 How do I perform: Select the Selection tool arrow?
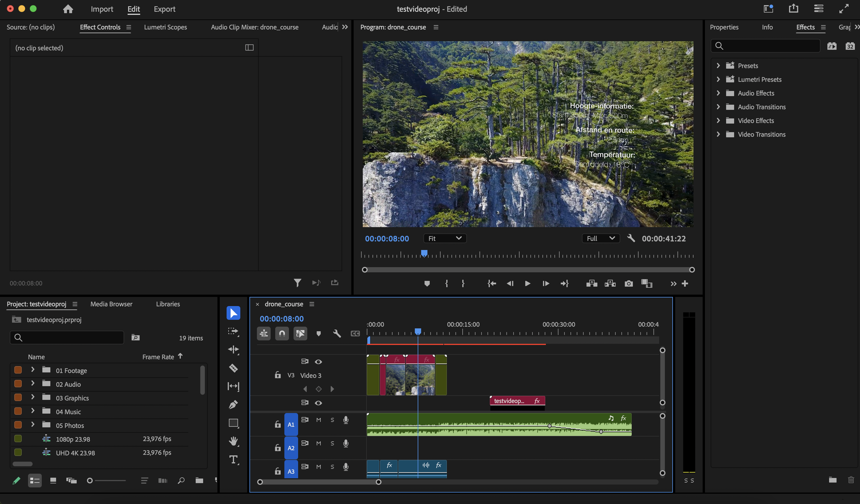coord(233,313)
